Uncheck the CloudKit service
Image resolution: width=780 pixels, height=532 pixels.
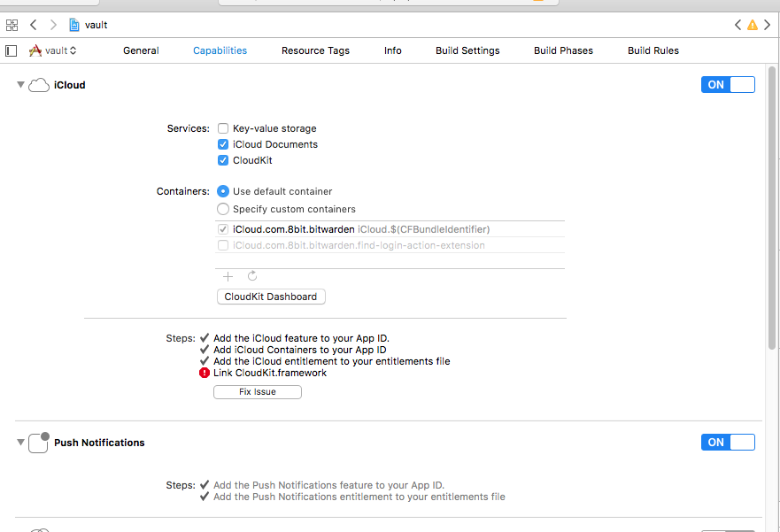(x=223, y=160)
